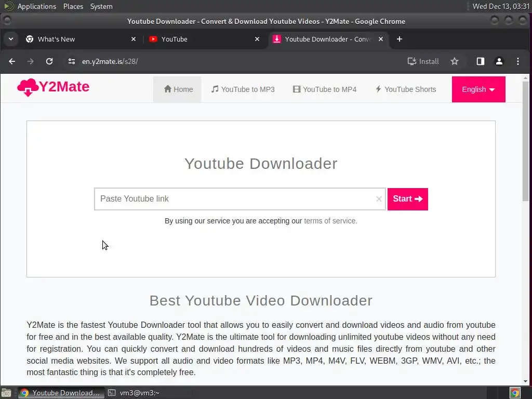Bookmark this page with the star icon

(454, 61)
